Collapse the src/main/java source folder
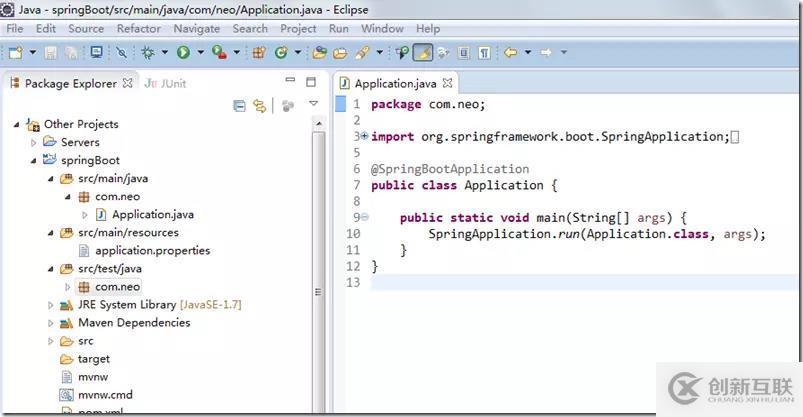 [50, 179]
